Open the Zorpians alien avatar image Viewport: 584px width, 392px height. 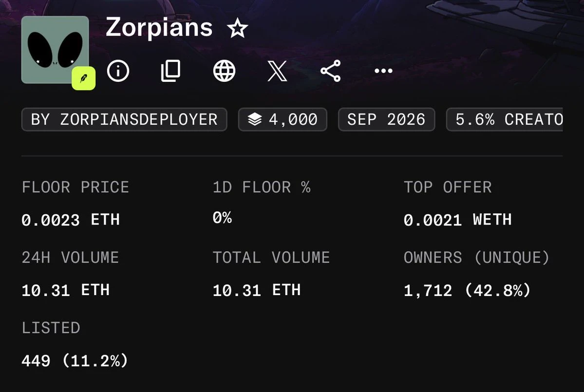[55, 50]
